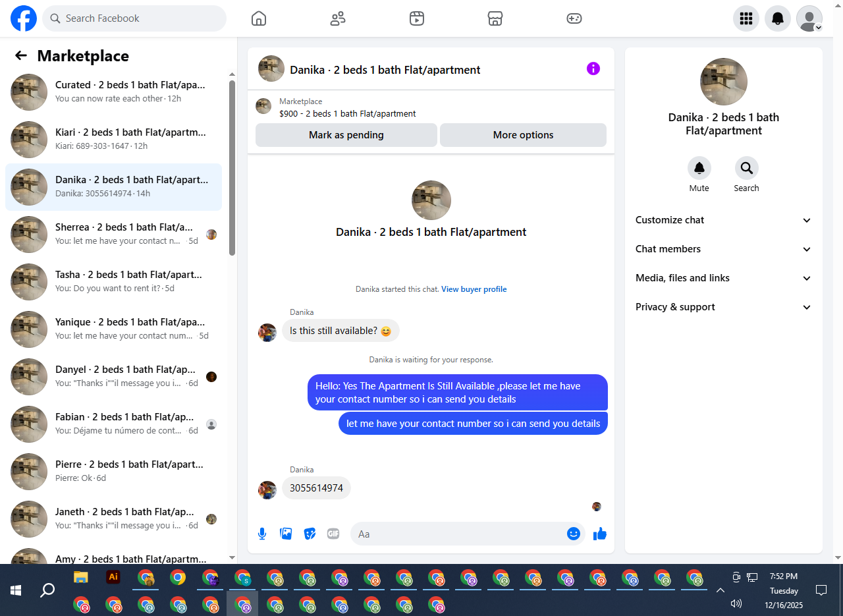The width and height of the screenshot is (843, 616).
Task: Open the Janeth conversation
Action: (113, 519)
